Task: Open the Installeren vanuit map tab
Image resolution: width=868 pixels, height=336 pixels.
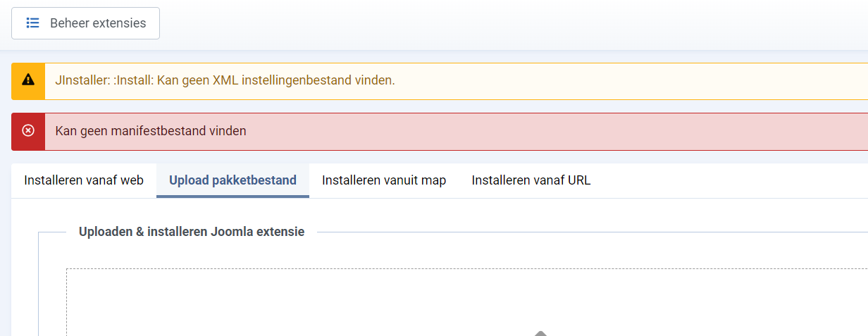Action: 384,180
